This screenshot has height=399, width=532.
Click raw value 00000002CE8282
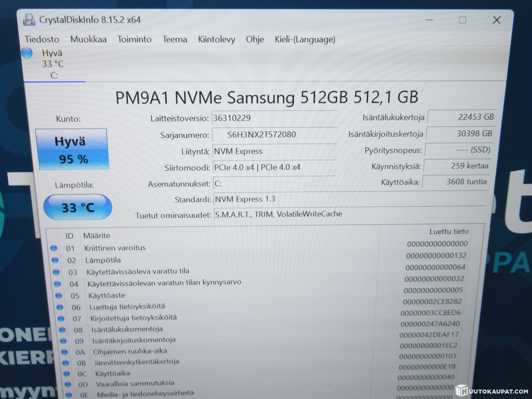433,302
